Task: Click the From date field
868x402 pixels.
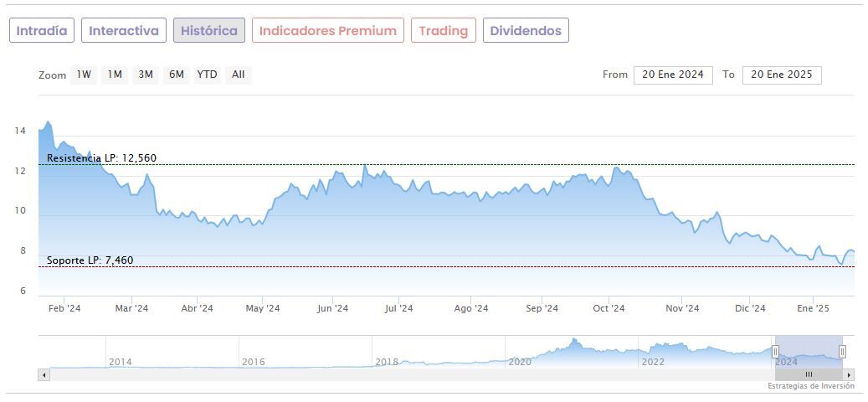Action: 673,75
